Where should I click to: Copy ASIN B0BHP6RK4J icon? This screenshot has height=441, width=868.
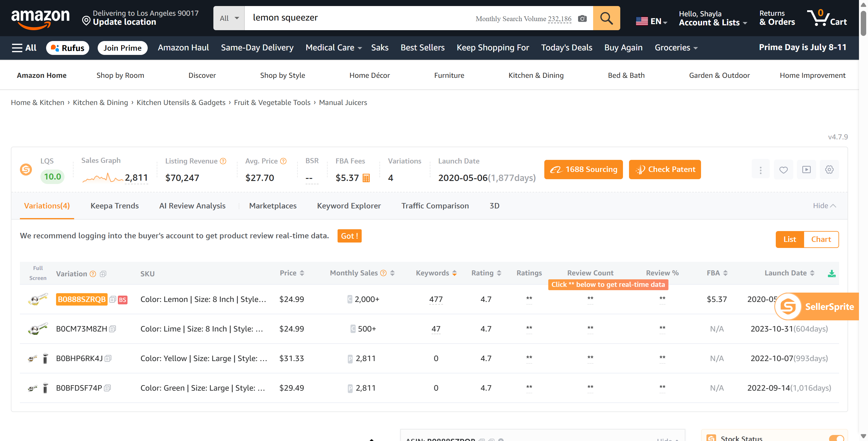coord(108,358)
